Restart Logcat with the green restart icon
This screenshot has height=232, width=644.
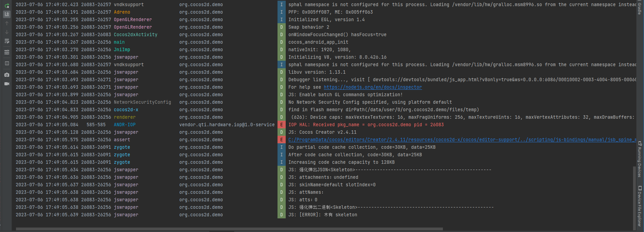[7, 5]
